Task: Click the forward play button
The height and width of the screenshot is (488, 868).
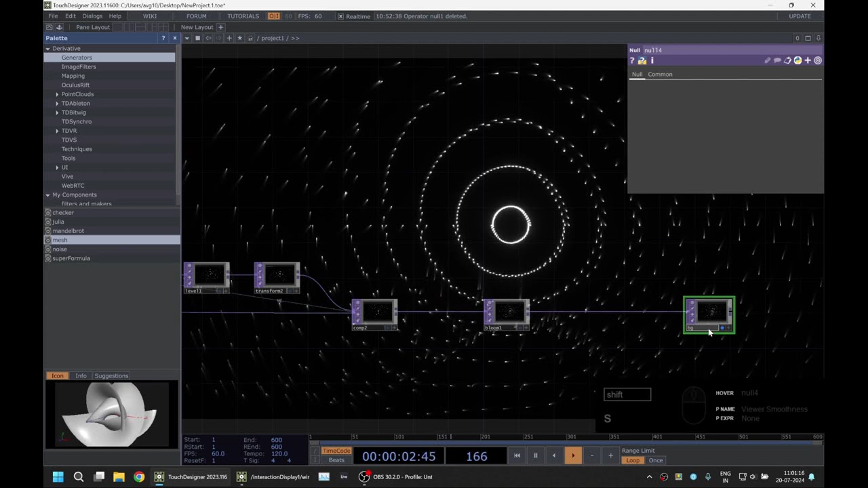Action: (573, 455)
